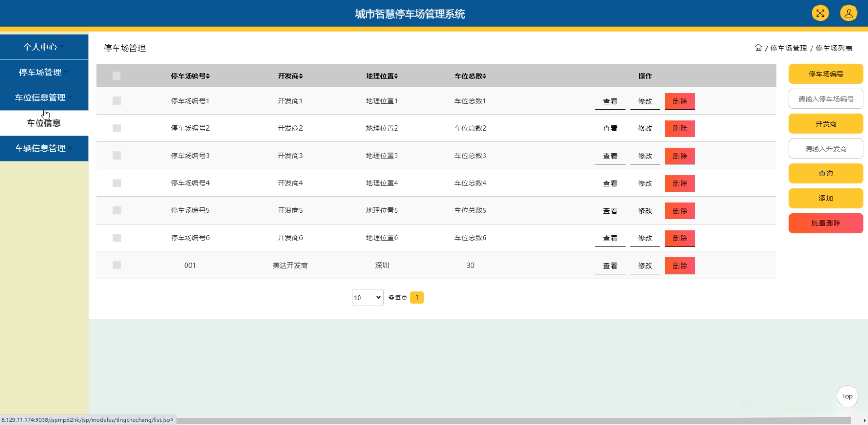Delete the 001 美达开发商 row
The image size is (868, 425).
[680, 266]
